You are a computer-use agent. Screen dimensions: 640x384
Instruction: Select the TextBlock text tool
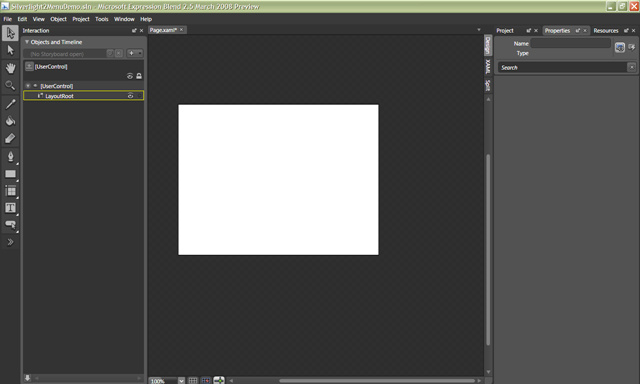(10, 208)
